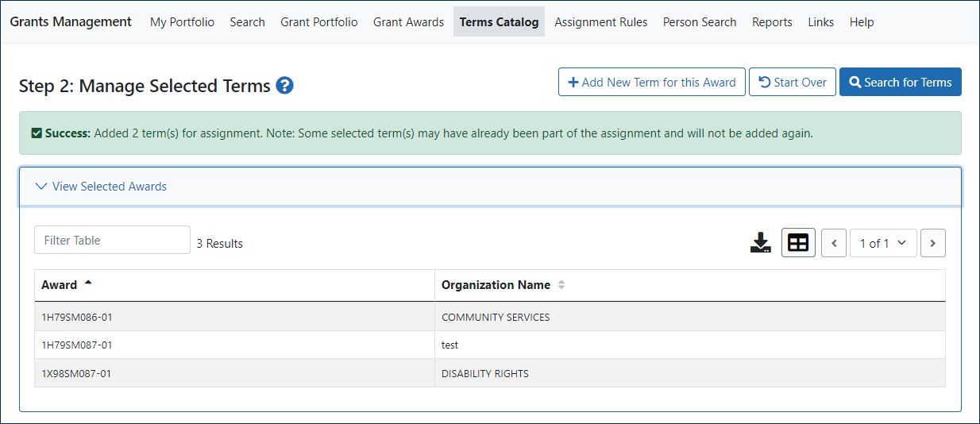Sort by Organization Name sort icon
Screen dimensions: 980x424
tap(561, 285)
